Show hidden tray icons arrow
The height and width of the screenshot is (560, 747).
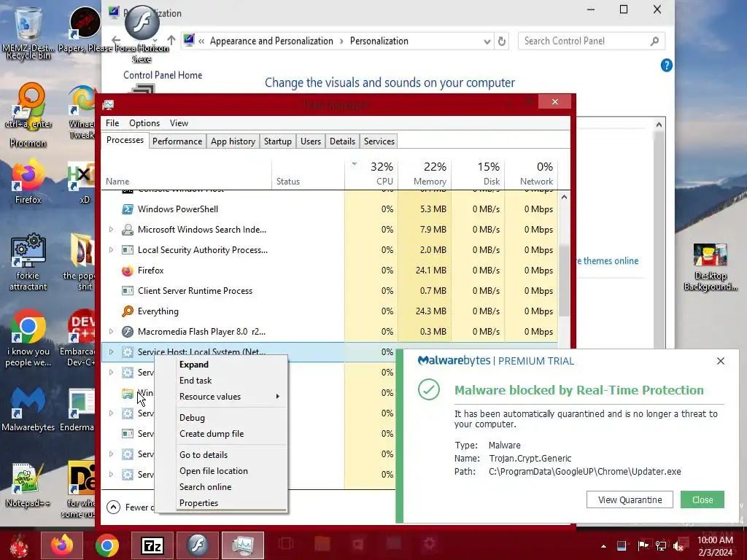tap(603, 546)
